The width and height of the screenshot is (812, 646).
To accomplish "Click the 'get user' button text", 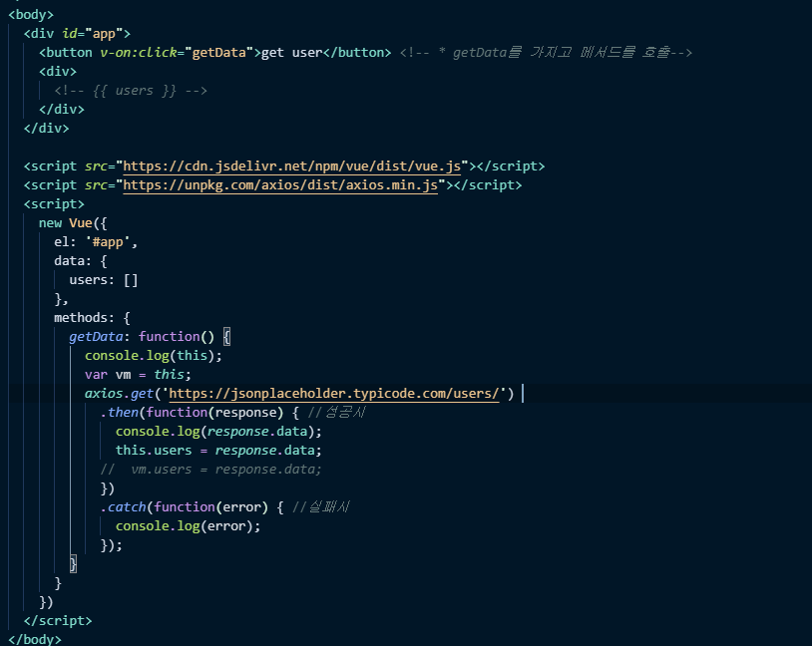I will (291, 52).
